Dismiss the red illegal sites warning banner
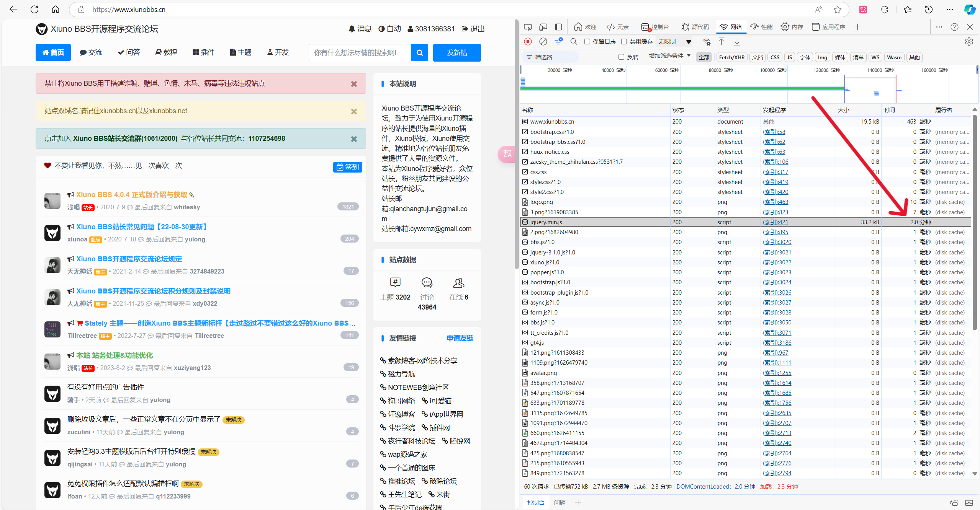Viewport: 980px width, 510px height. coord(354,84)
